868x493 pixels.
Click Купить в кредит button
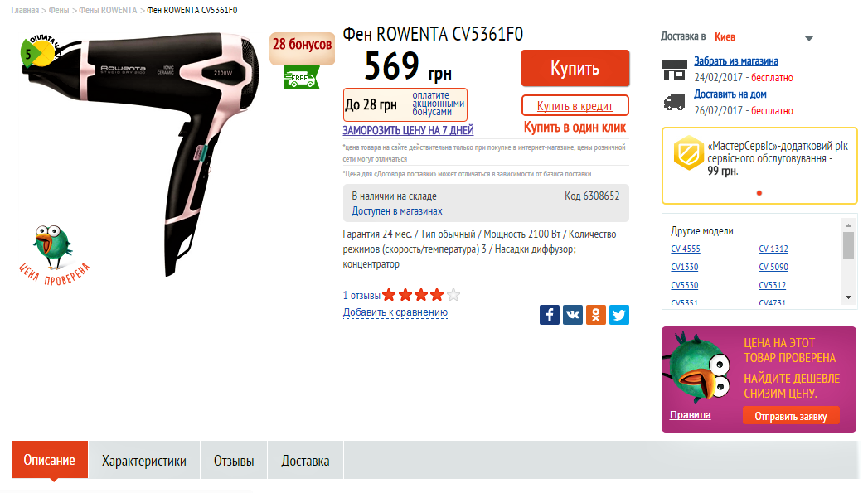click(x=575, y=106)
